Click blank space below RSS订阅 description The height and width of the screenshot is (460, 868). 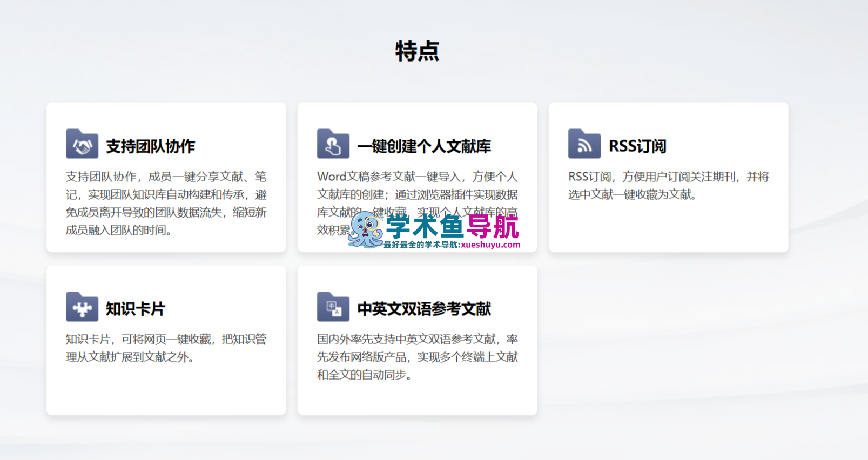[x=668, y=227]
